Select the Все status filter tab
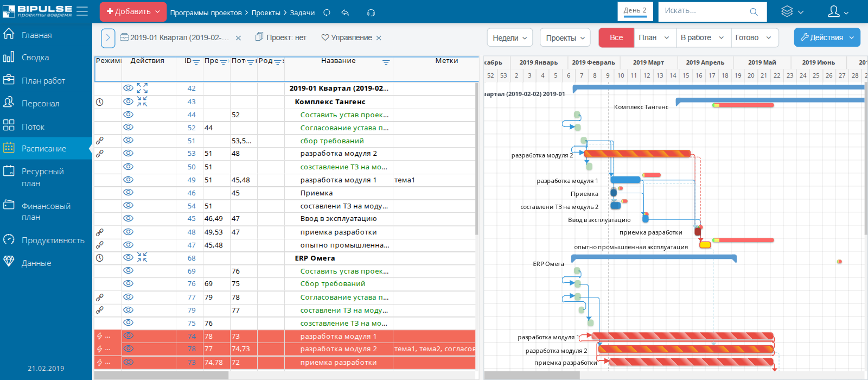The height and width of the screenshot is (380, 868). [x=616, y=37]
